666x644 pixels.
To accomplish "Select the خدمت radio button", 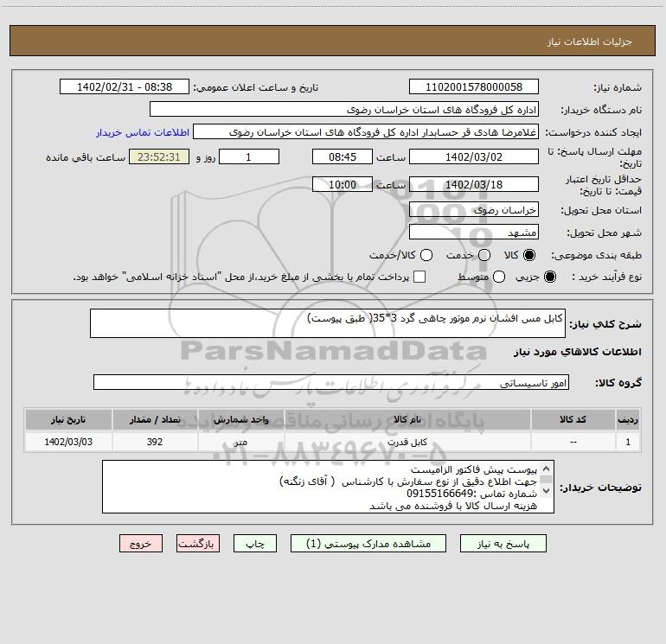I will [x=484, y=255].
